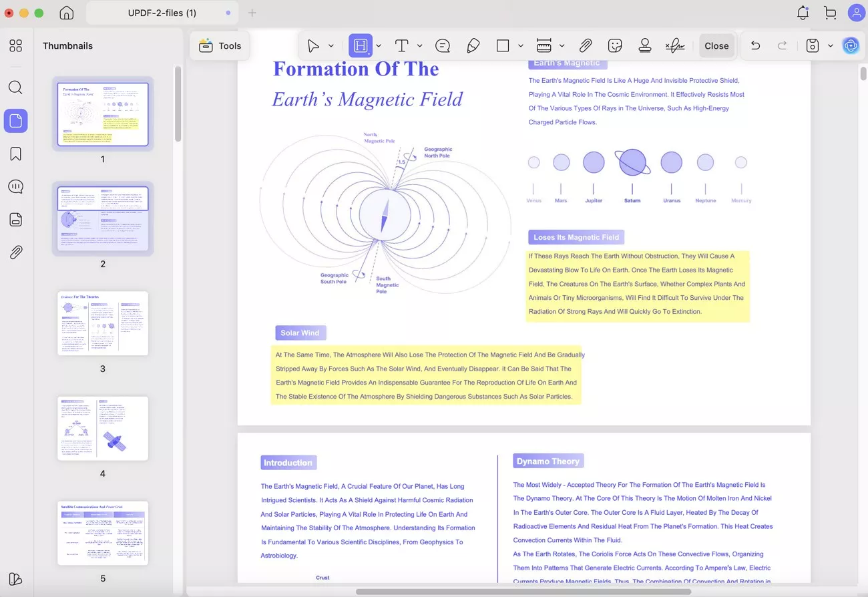This screenshot has width=868, height=597.
Task: Click the pencil drawing tool
Action: 473,45
